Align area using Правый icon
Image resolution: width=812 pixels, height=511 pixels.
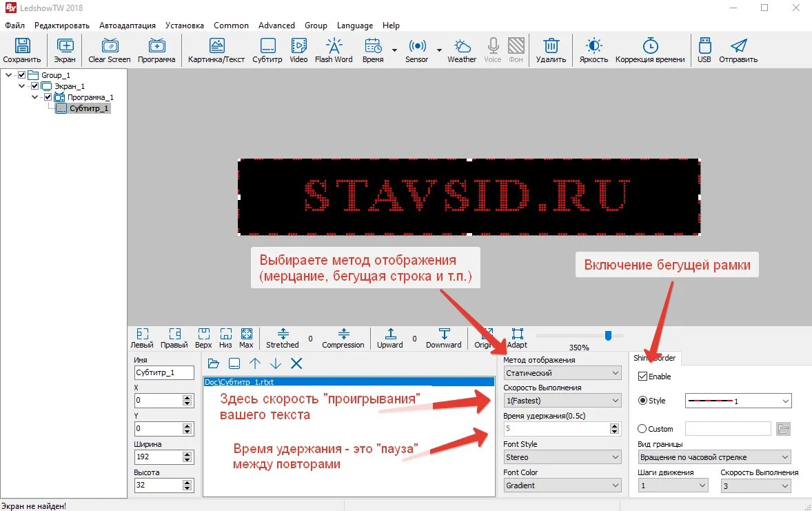[174, 334]
